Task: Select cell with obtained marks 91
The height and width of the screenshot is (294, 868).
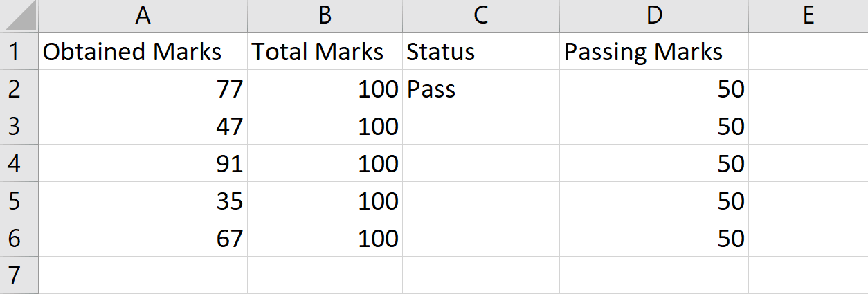Action: click(143, 163)
